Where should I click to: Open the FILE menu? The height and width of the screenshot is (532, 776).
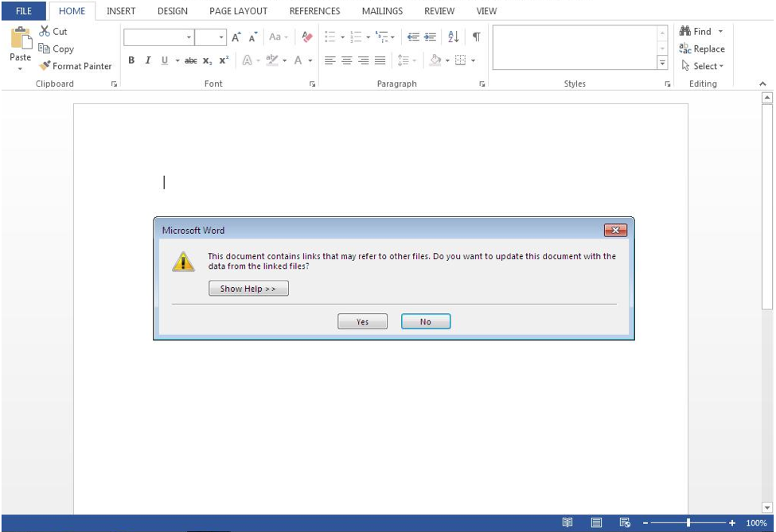24,11
